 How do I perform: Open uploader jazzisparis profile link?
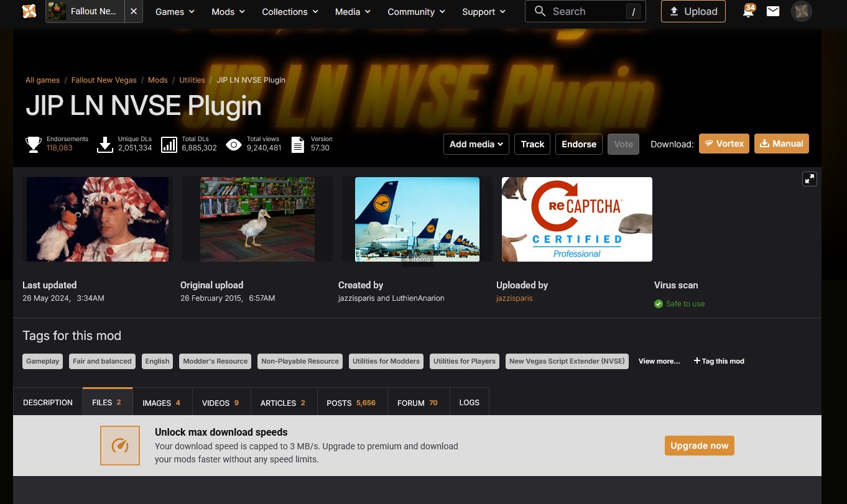(x=514, y=298)
